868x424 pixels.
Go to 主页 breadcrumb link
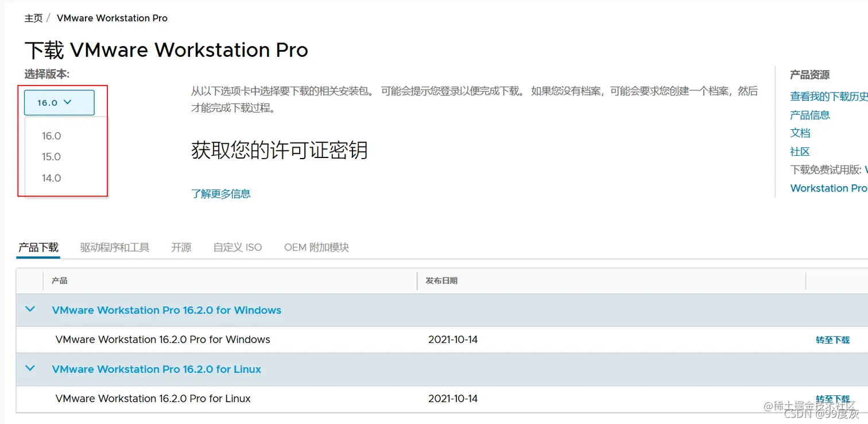click(x=33, y=18)
